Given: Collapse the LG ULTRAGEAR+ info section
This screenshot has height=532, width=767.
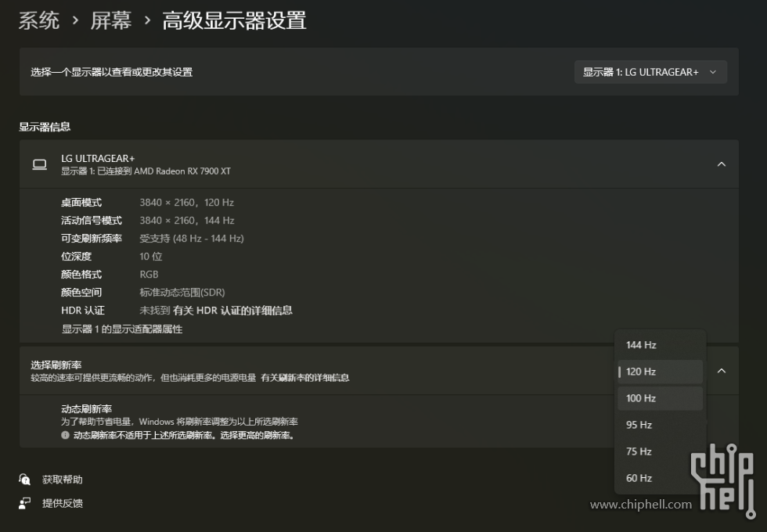Looking at the screenshot, I should [x=721, y=164].
